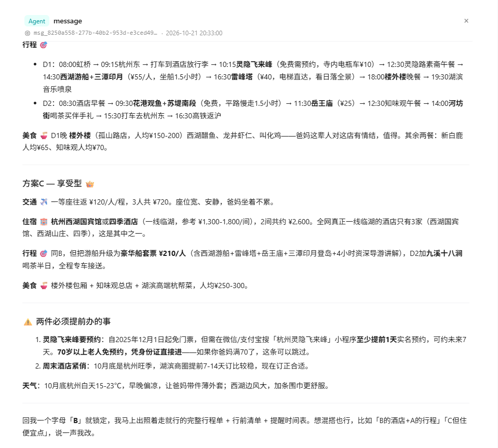Click the target emoji beside first 行程
The width and height of the screenshot is (498, 448).
[x=44, y=45]
